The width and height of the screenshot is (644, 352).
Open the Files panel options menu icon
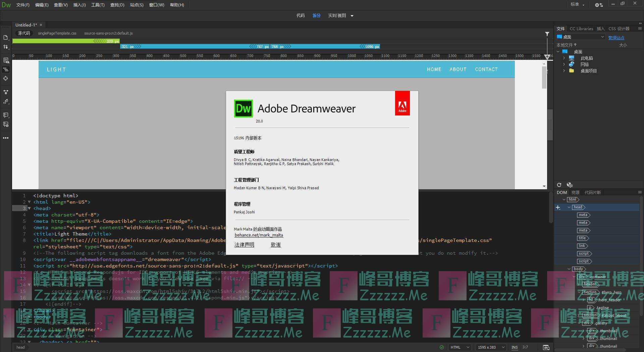640,29
